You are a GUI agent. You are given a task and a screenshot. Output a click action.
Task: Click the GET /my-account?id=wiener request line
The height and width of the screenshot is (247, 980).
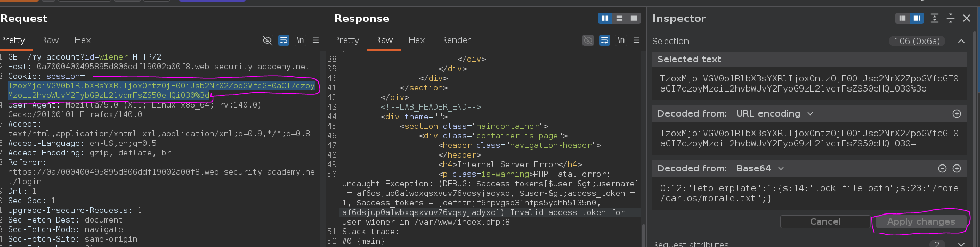click(85, 57)
